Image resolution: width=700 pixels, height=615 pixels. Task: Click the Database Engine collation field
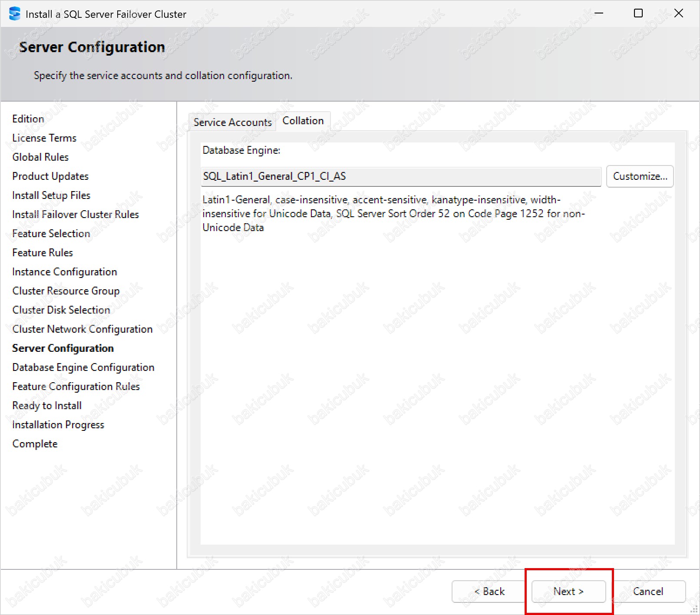[400, 176]
